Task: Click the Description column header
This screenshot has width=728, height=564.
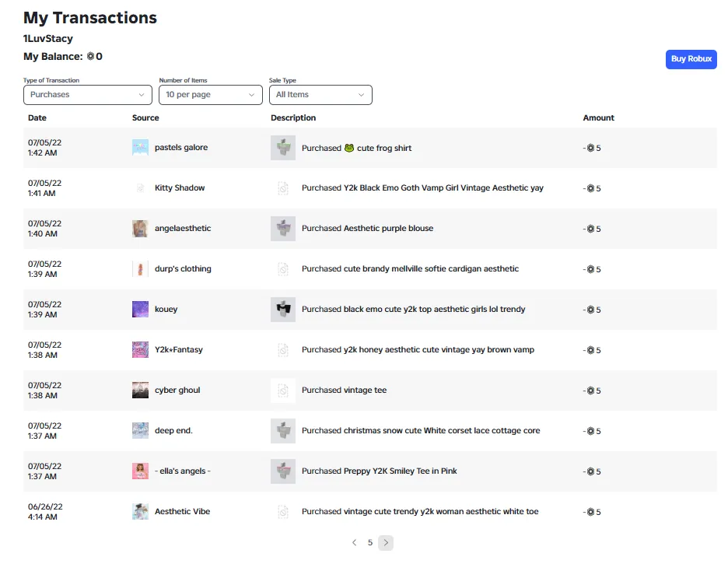Action: [293, 118]
